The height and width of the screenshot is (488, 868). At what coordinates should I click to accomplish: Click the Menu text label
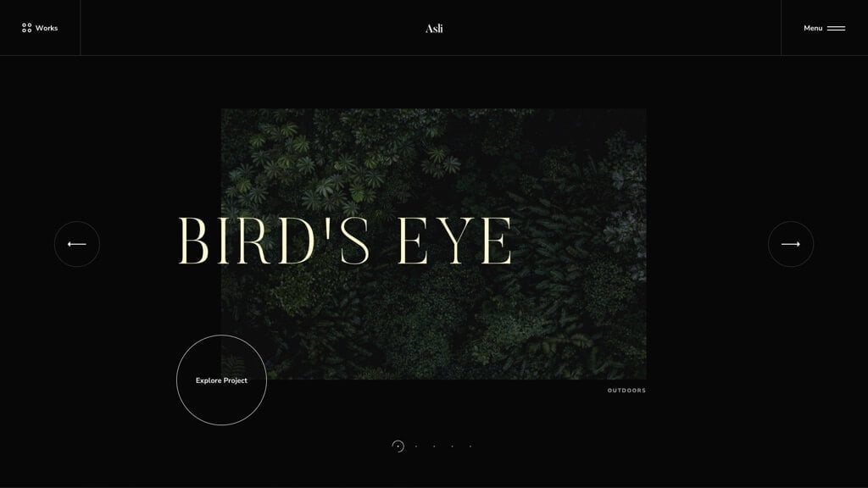pyautogui.click(x=813, y=28)
